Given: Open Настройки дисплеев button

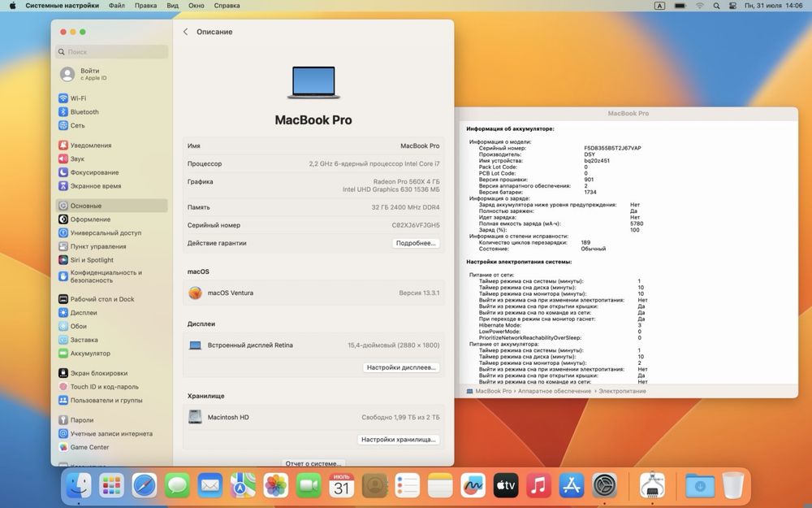Looking at the screenshot, I should (x=401, y=367).
